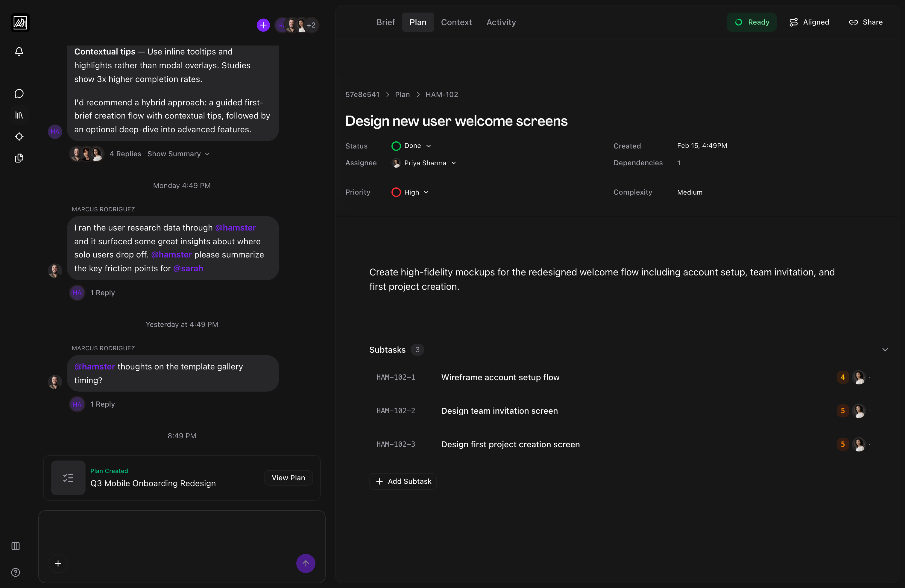This screenshot has height=588, width=905.
Task: Click the attachment plus in message box
Action: 58,563
